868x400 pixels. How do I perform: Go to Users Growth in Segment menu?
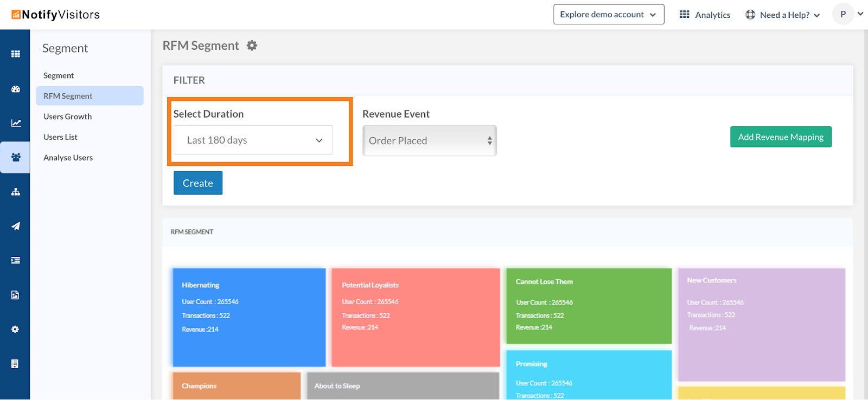point(68,117)
